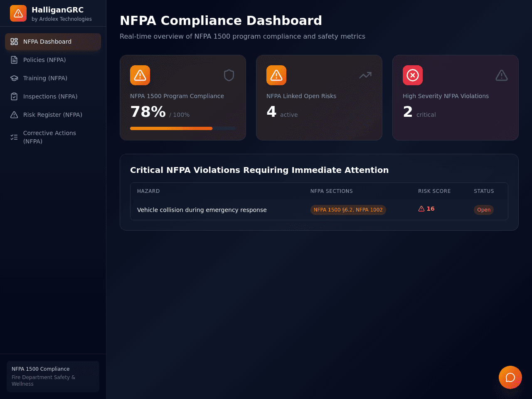Click the risk score value 16

(431, 209)
